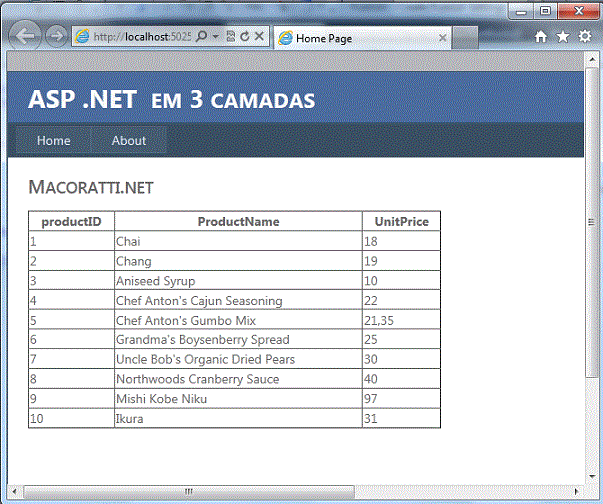Screen dimensions: 603x504
Task: Click the unit price 18 for Chai
Action: pos(401,241)
